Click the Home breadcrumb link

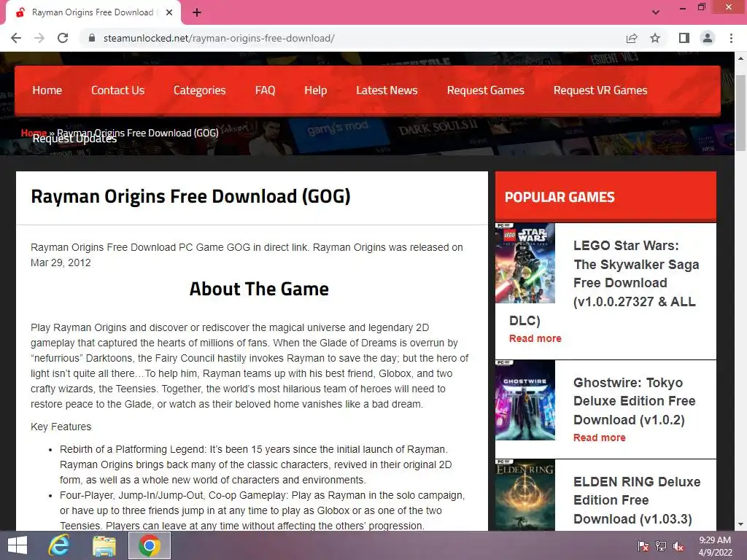coord(34,133)
